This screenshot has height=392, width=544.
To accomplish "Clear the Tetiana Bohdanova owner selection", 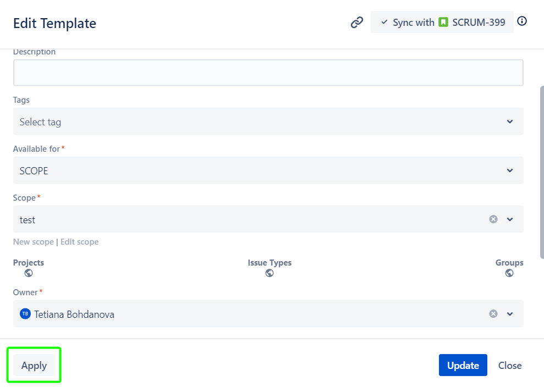I will [493, 314].
